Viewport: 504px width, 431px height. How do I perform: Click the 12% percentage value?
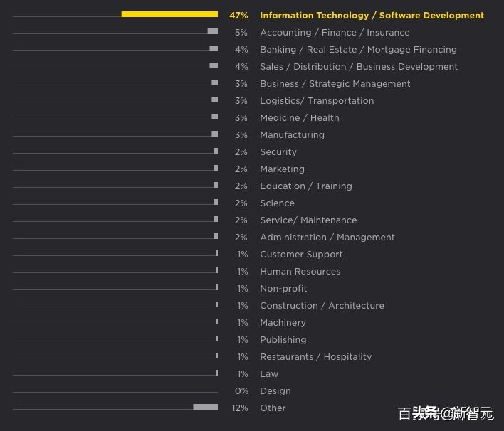(240, 408)
